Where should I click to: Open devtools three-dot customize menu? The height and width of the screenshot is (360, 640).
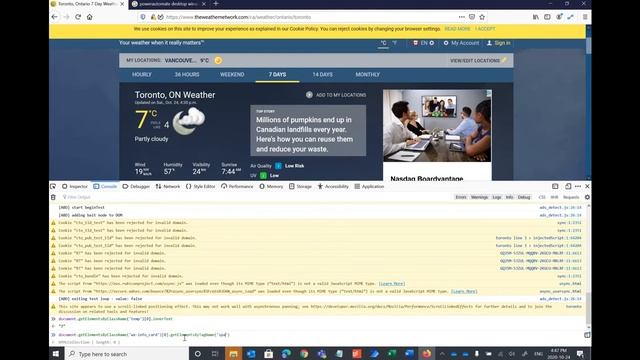578,187
